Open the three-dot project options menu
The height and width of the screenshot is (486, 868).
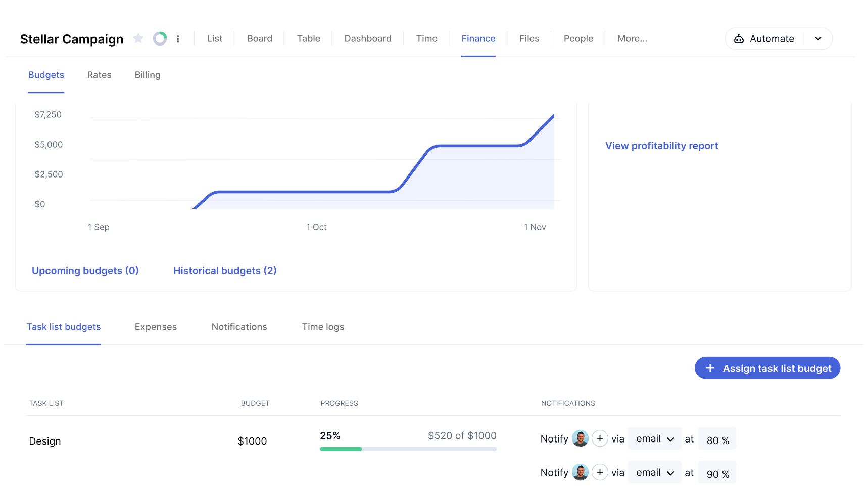tap(178, 39)
